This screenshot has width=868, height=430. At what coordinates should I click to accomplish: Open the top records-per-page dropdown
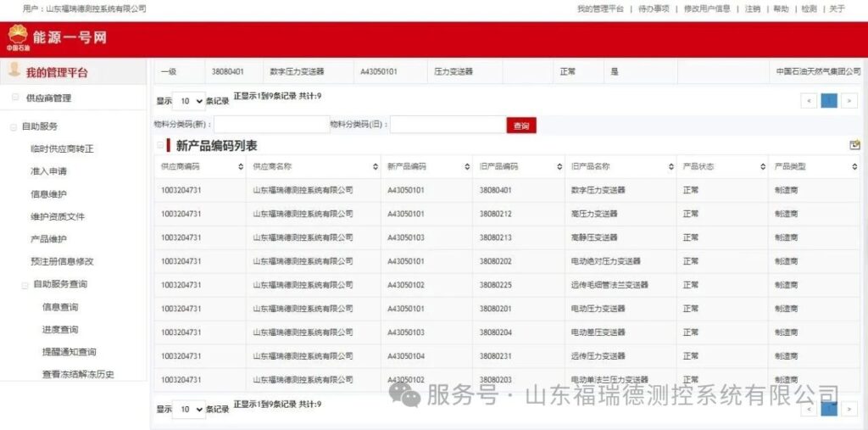pos(189,102)
